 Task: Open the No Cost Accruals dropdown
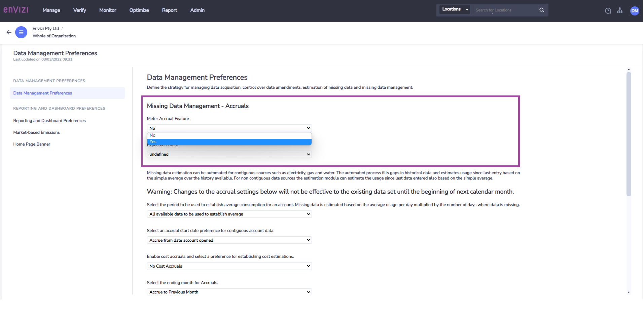click(229, 266)
